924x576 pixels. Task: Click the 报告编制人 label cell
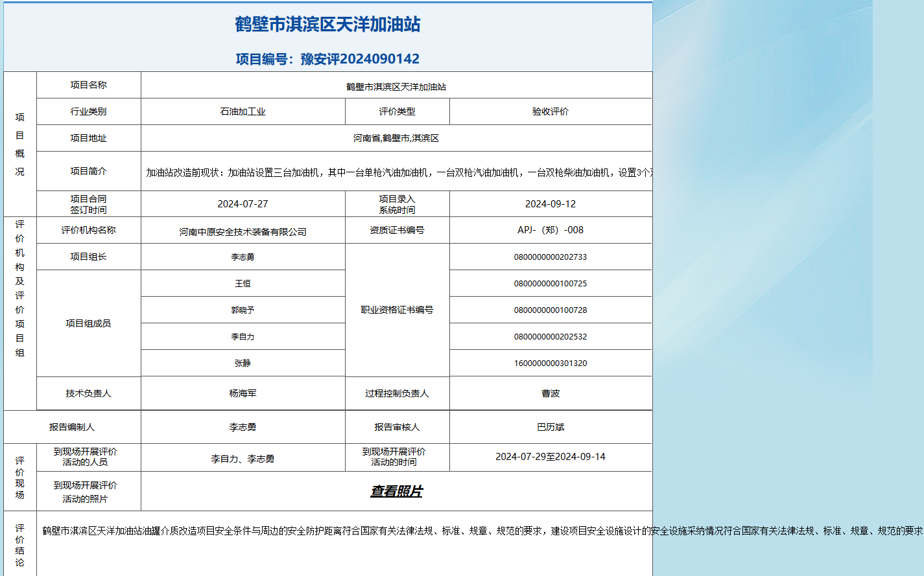click(x=72, y=427)
